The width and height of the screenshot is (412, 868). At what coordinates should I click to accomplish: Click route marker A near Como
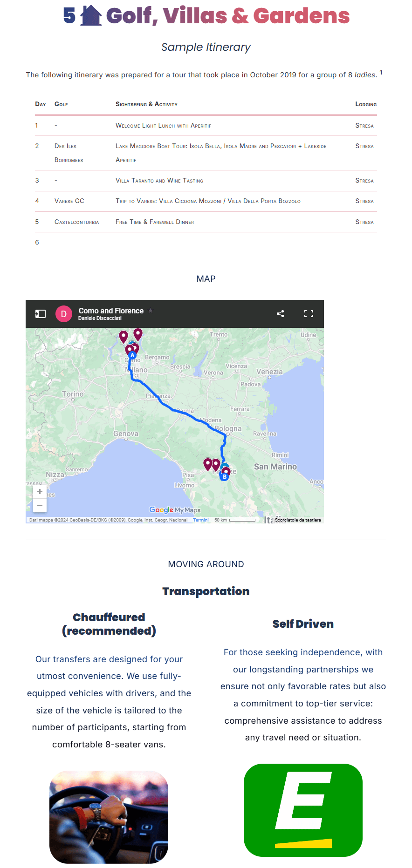[132, 355]
